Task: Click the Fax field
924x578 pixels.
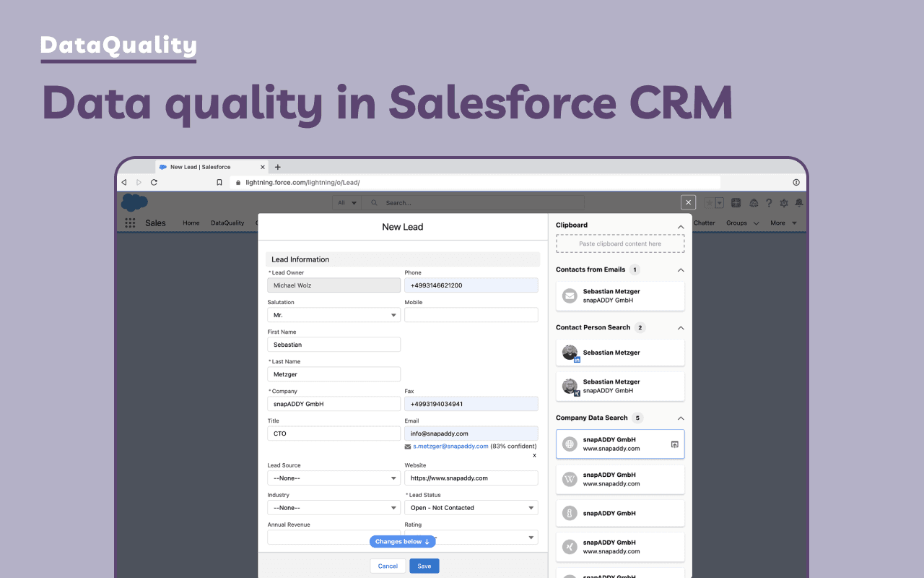Action: point(471,404)
